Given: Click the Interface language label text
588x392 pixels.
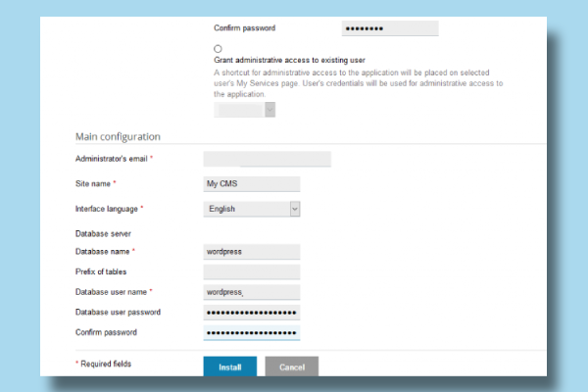Looking at the screenshot, I should [x=108, y=209].
